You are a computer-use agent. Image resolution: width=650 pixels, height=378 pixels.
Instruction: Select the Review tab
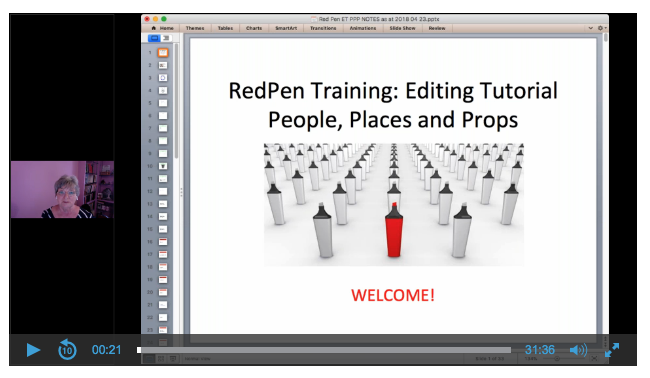click(437, 28)
